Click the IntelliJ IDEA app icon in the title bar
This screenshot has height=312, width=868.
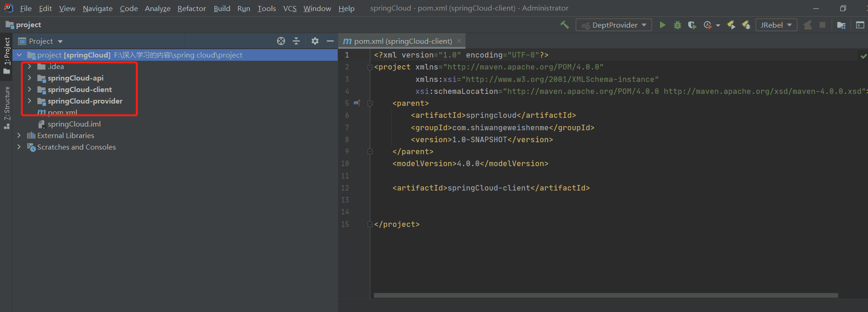point(8,8)
